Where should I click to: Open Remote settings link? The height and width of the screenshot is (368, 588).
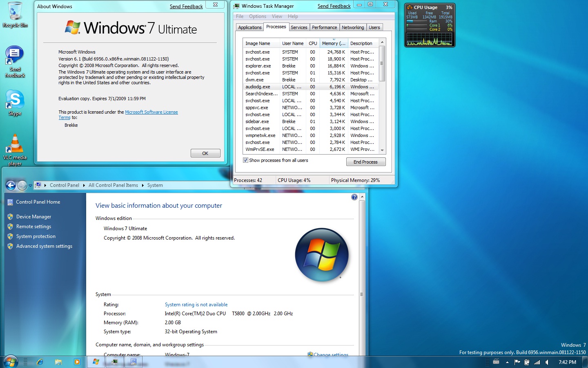[33, 227]
